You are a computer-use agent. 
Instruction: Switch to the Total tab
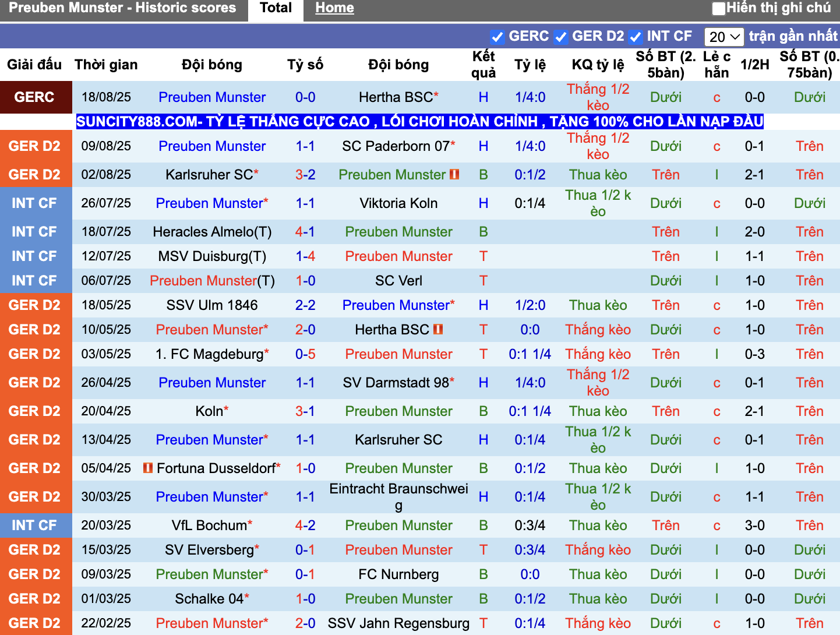point(276,8)
